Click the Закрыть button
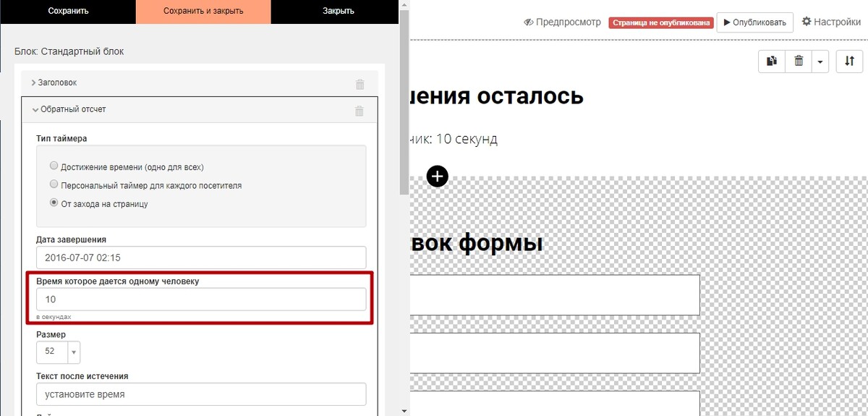The width and height of the screenshot is (868, 416). click(339, 12)
